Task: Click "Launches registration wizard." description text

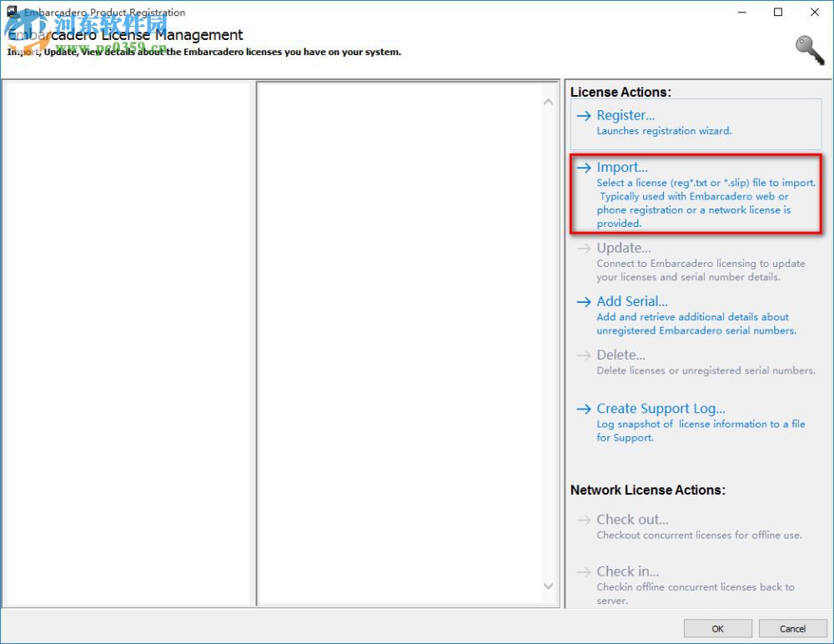Action: coord(664,131)
